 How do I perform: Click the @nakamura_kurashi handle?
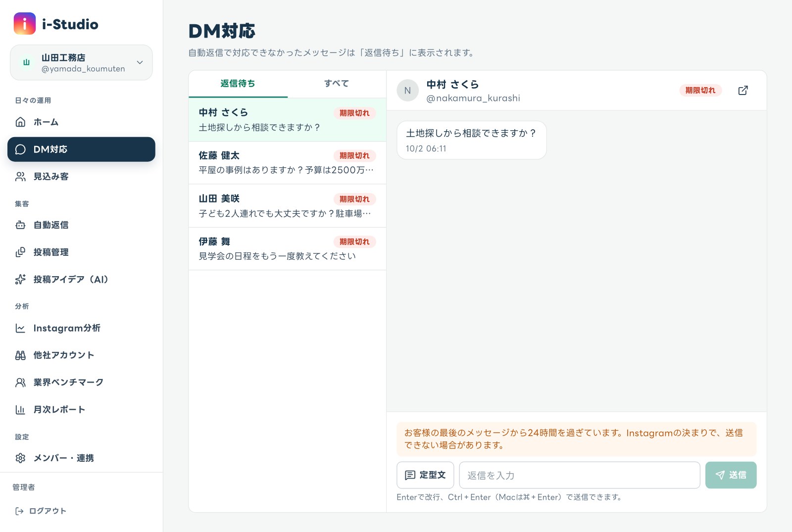[x=473, y=98]
